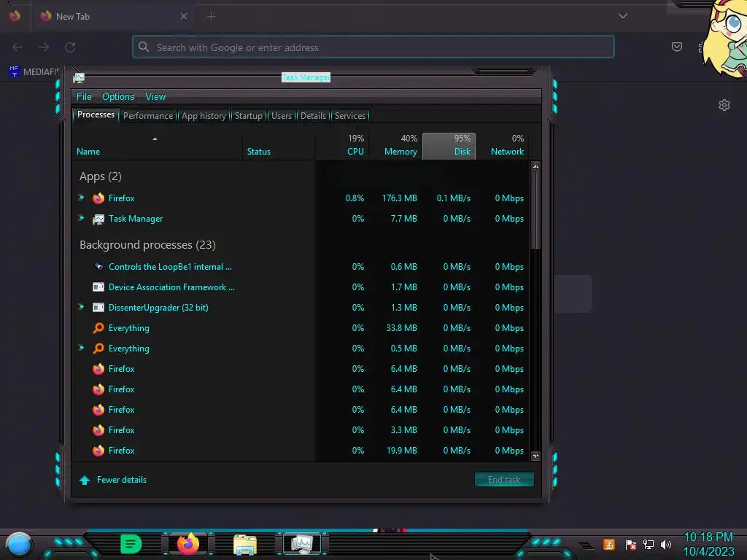Click the End task button
Image resolution: width=747 pixels, height=560 pixels.
504,480
